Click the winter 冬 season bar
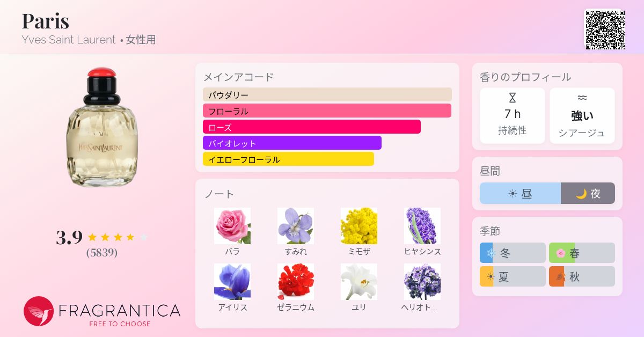 click(x=513, y=253)
